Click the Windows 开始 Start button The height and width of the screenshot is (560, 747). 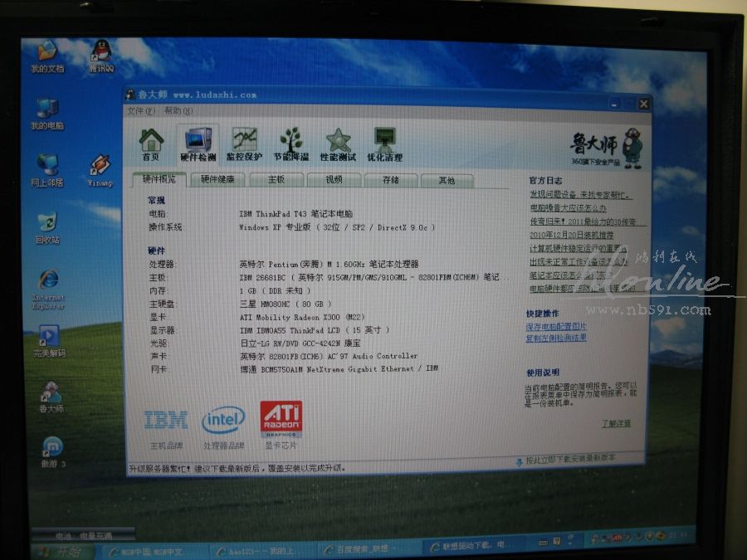61,551
